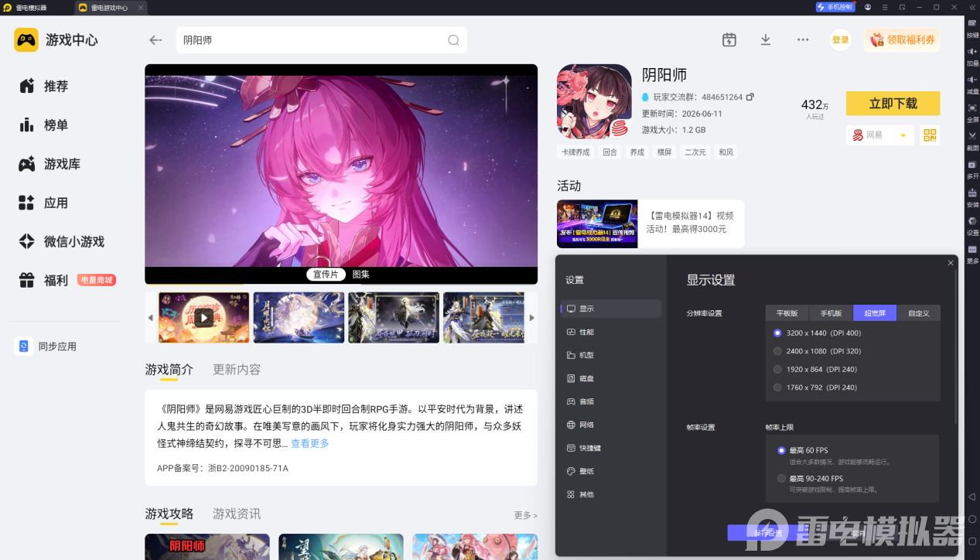Toggle 全屏 fullscreen from the sidebar
Screen dimensions: 980x560
(972, 111)
